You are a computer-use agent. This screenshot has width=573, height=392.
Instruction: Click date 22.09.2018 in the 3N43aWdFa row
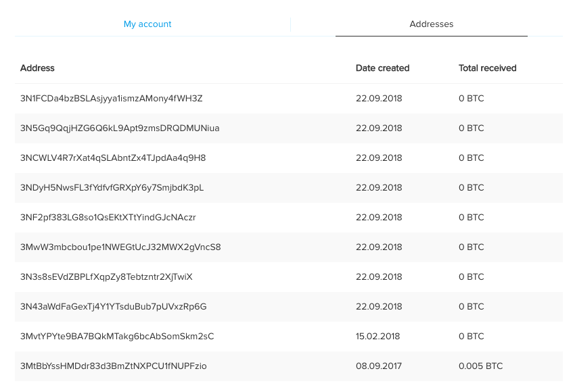379,307
